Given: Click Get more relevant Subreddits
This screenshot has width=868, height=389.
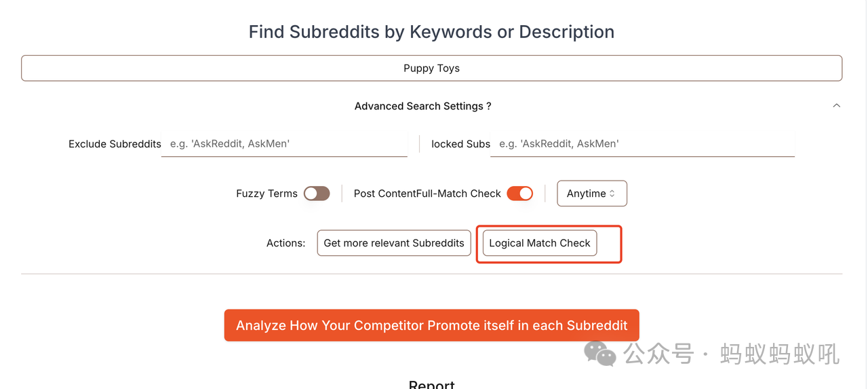Looking at the screenshot, I should point(394,243).
